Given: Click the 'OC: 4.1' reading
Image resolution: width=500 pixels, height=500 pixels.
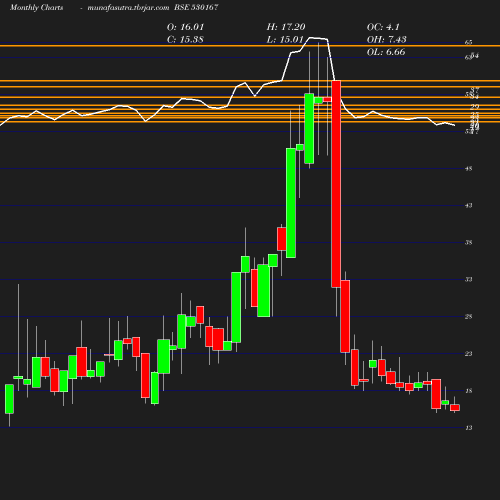Looking at the screenshot, I should (383, 27).
